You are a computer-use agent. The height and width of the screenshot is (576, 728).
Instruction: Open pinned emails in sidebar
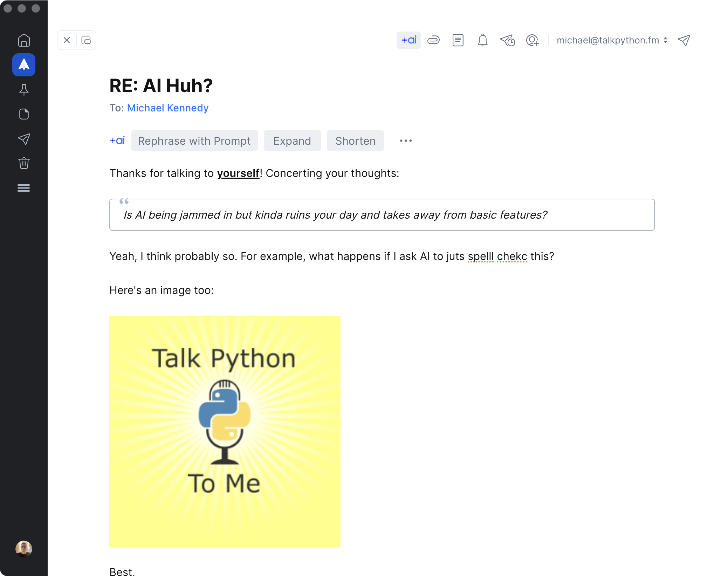(24, 90)
